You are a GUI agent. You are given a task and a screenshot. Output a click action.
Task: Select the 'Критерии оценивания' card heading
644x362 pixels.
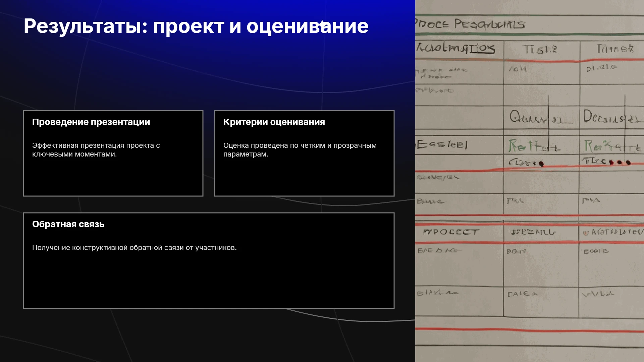pyautogui.click(x=274, y=122)
